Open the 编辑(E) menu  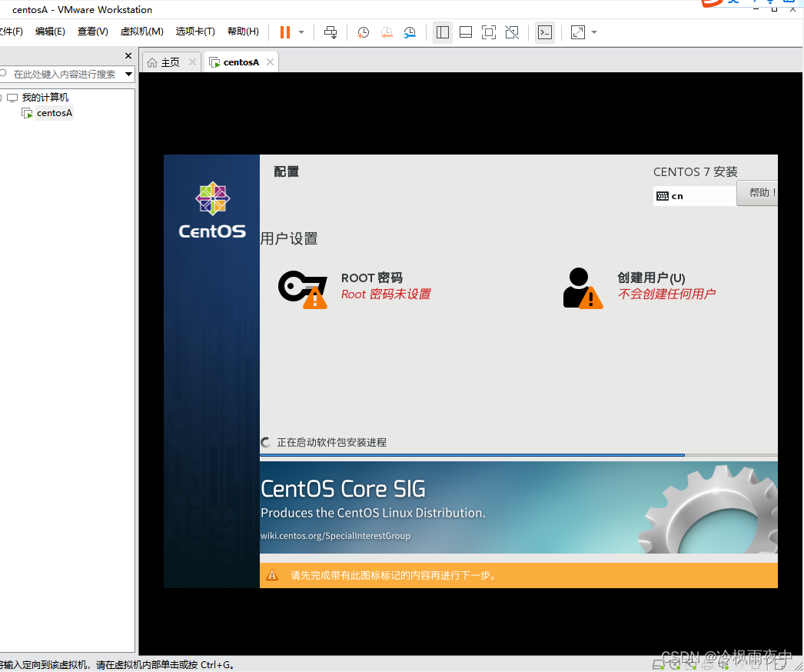pyautogui.click(x=50, y=32)
